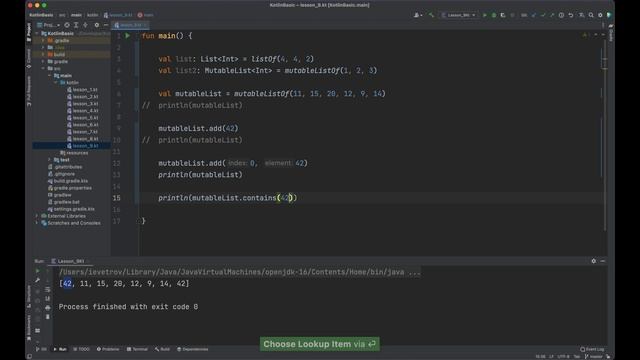This screenshot has height=360, width=640.
Task: Expand the build folder in project tree
Action: 43,55
